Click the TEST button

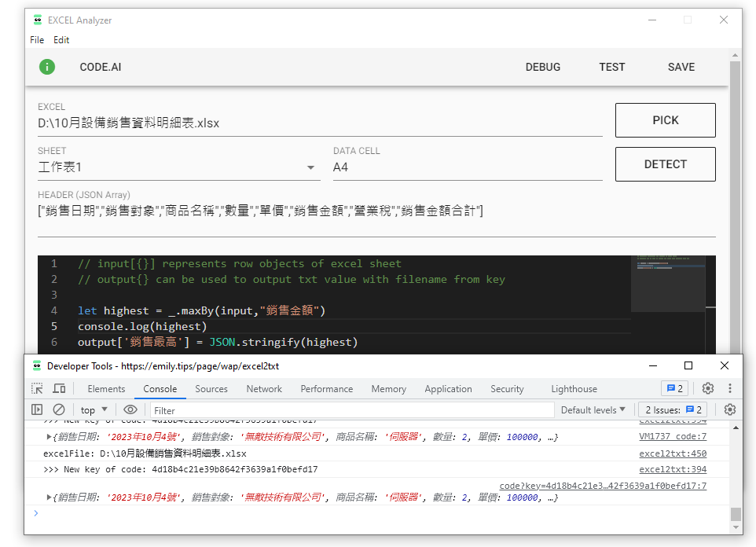tap(612, 67)
